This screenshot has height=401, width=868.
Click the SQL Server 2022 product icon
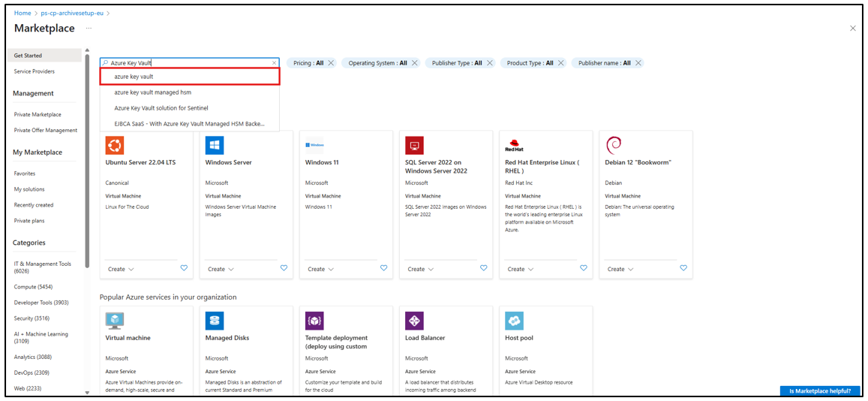pyautogui.click(x=414, y=145)
